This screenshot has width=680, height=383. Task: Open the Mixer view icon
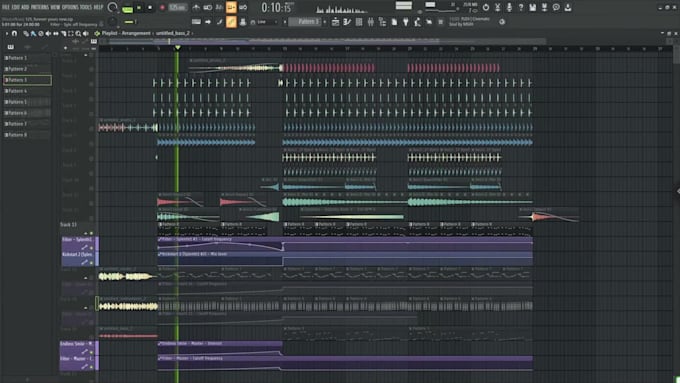coord(371,22)
